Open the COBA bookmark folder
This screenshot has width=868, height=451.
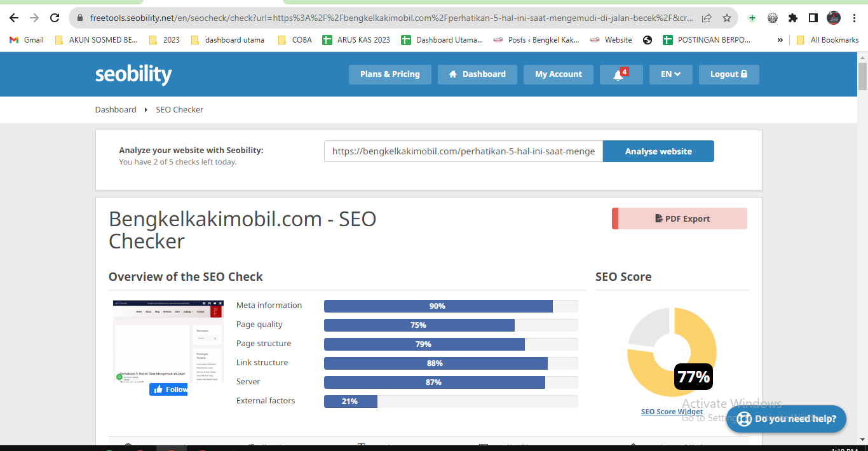(x=295, y=39)
